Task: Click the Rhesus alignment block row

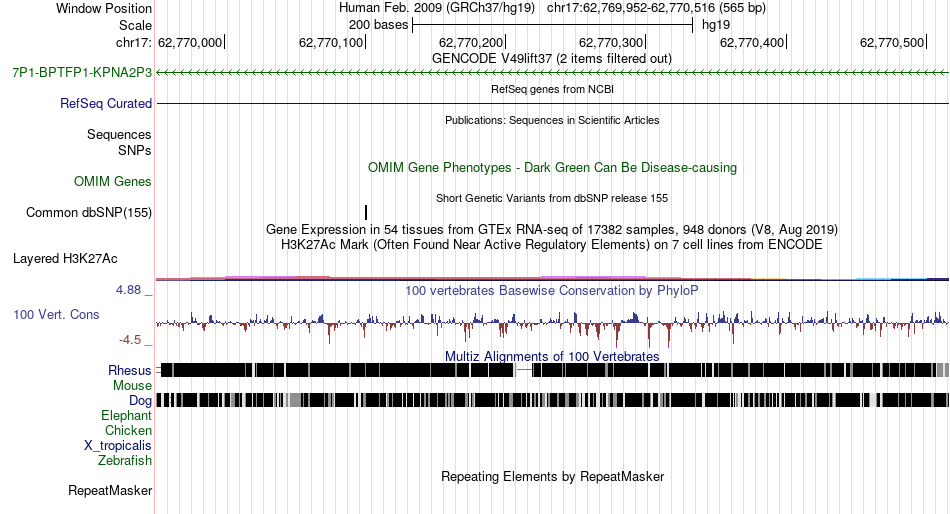Action: (x=552, y=370)
